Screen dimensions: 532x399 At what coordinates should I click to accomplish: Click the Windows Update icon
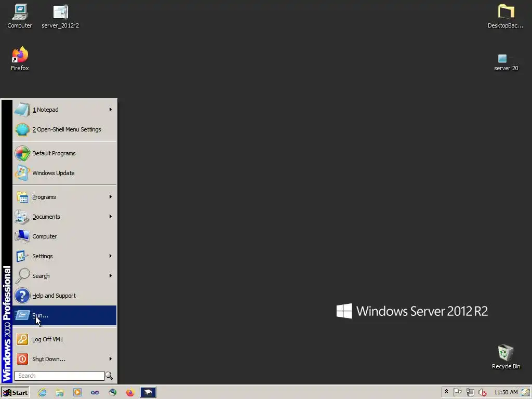click(22, 173)
